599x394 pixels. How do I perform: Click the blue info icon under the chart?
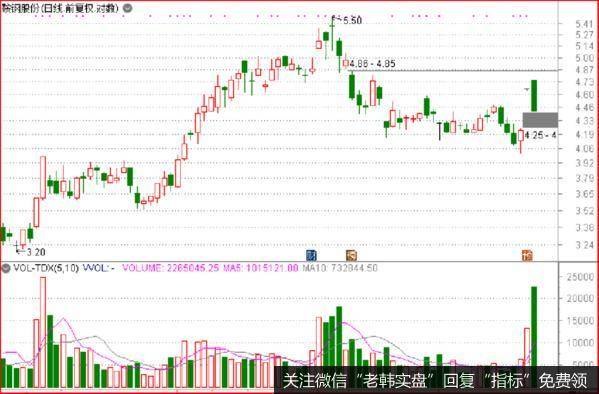(x=312, y=255)
